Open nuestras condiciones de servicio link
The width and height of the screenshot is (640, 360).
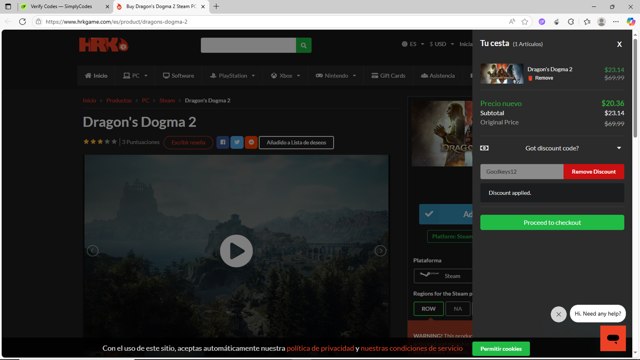click(411, 348)
